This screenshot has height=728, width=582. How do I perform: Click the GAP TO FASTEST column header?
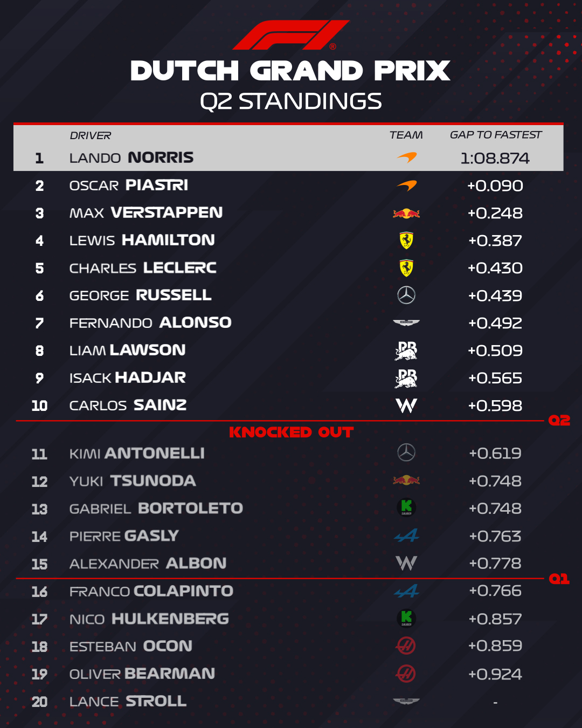click(x=495, y=135)
